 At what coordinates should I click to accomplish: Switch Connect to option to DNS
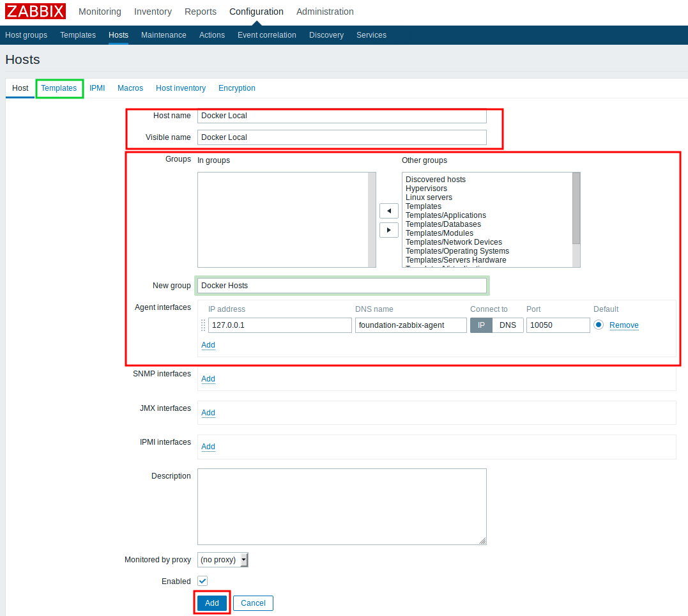coord(507,325)
